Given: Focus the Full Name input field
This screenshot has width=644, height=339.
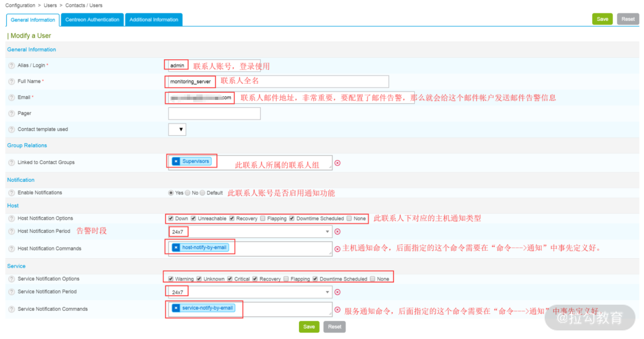Looking at the screenshot, I should (x=278, y=82).
